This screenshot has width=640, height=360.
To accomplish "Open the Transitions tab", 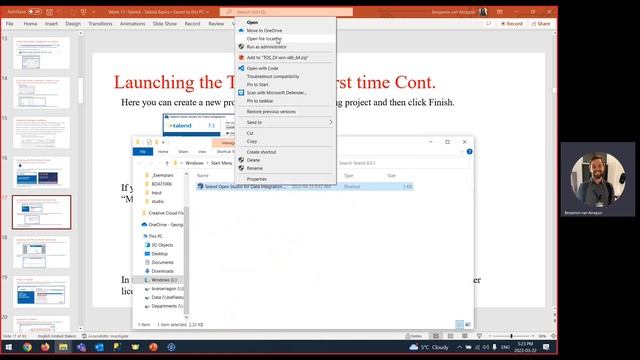I will click(x=100, y=24).
